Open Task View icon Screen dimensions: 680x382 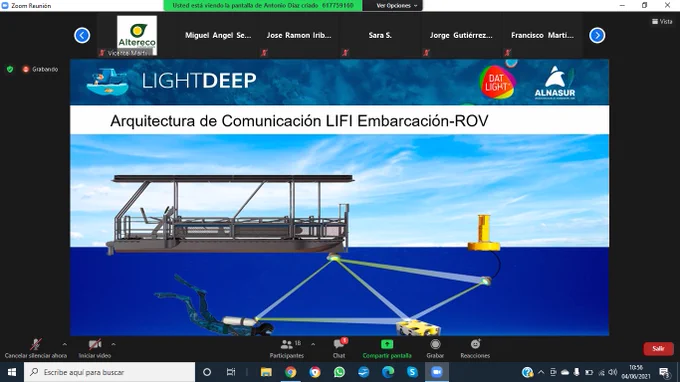coord(231,372)
